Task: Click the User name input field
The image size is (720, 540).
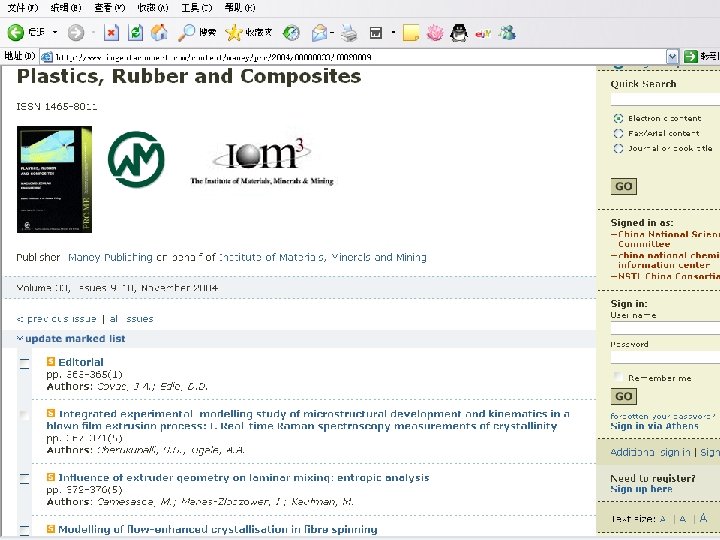Action: pyautogui.click(x=665, y=328)
